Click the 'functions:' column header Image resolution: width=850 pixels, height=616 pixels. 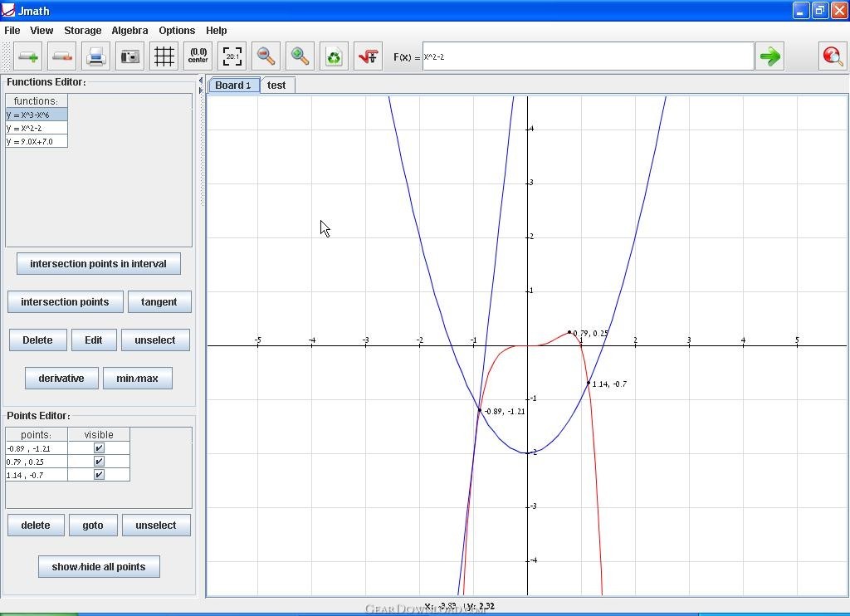(x=37, y=100)
